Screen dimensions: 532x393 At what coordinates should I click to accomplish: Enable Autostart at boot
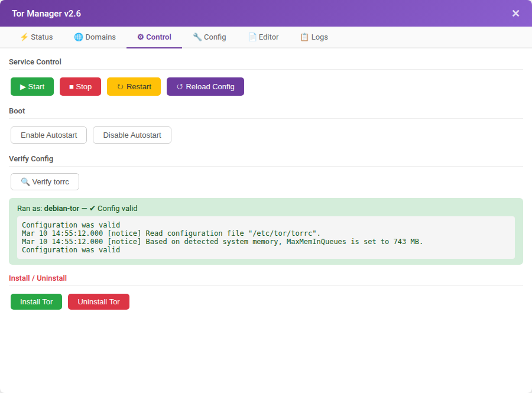pyautogui.click(x=49, y=135)
